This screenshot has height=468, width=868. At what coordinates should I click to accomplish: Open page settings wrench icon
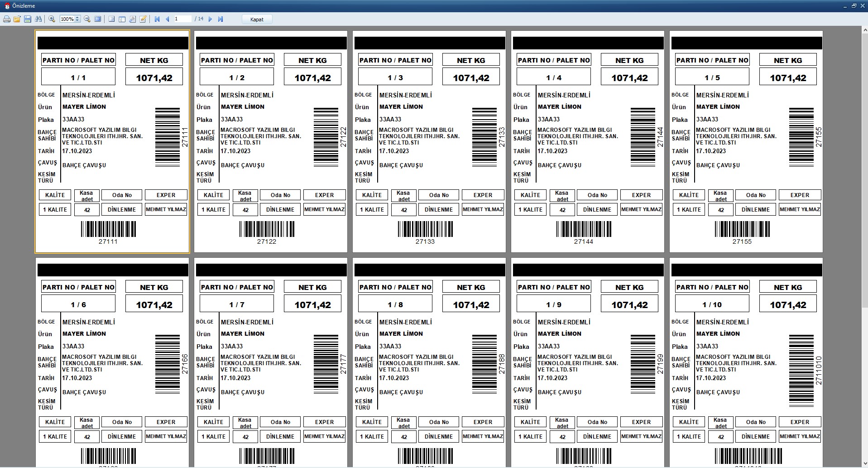[x=132, y=19]
